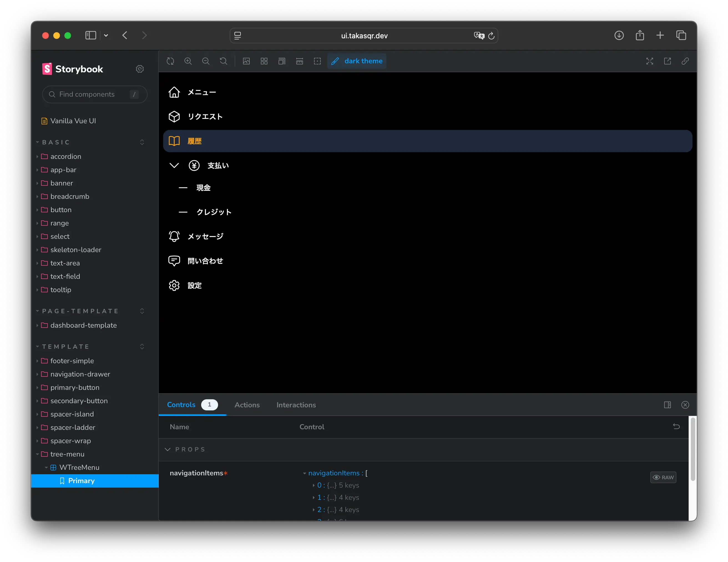The width and height of the screenshot is (728, 562).
Task: Open the button folder
Action: click(x=61, y=210)
